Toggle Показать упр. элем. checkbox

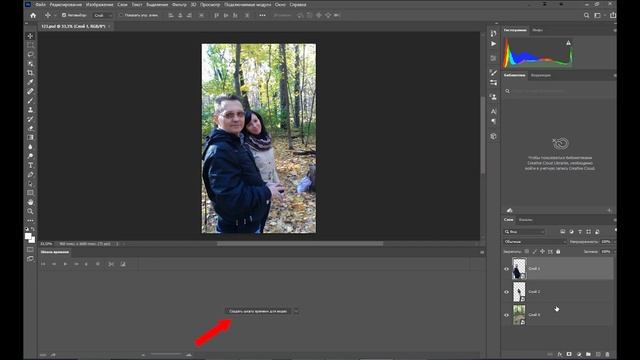tap(121, 16)
